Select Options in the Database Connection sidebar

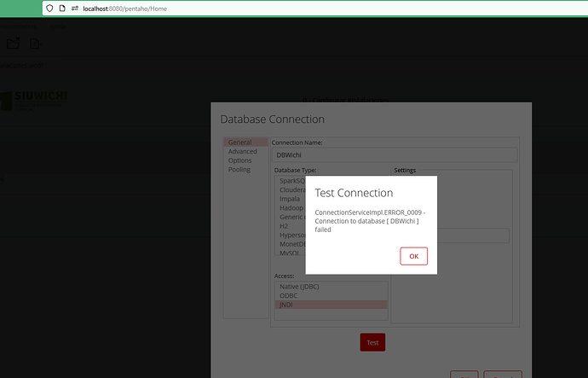tap(245, 160)
